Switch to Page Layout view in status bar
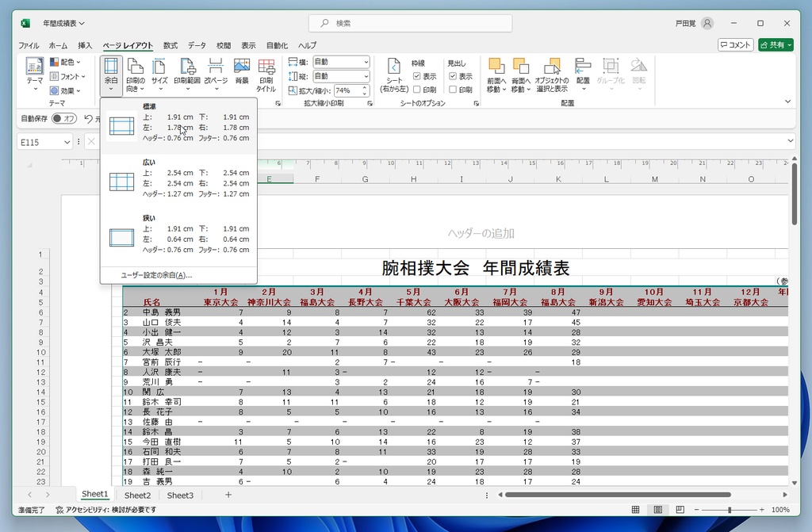 pyautogui.click(x=657, y=510)
